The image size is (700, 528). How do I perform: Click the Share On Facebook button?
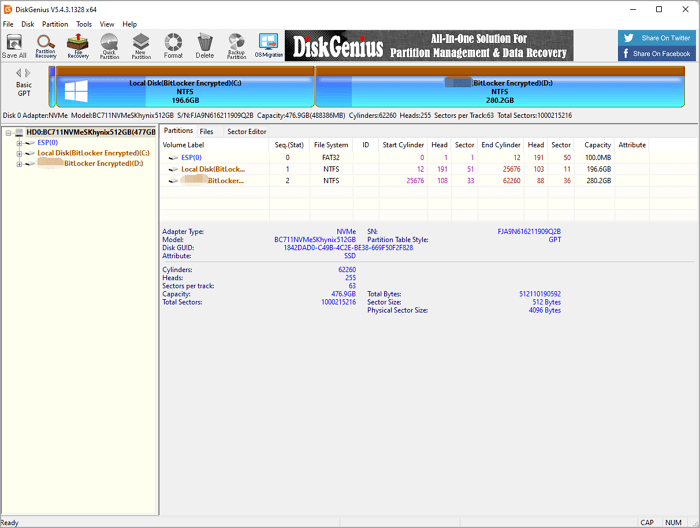pyautogui.click(x=657, y=54)
